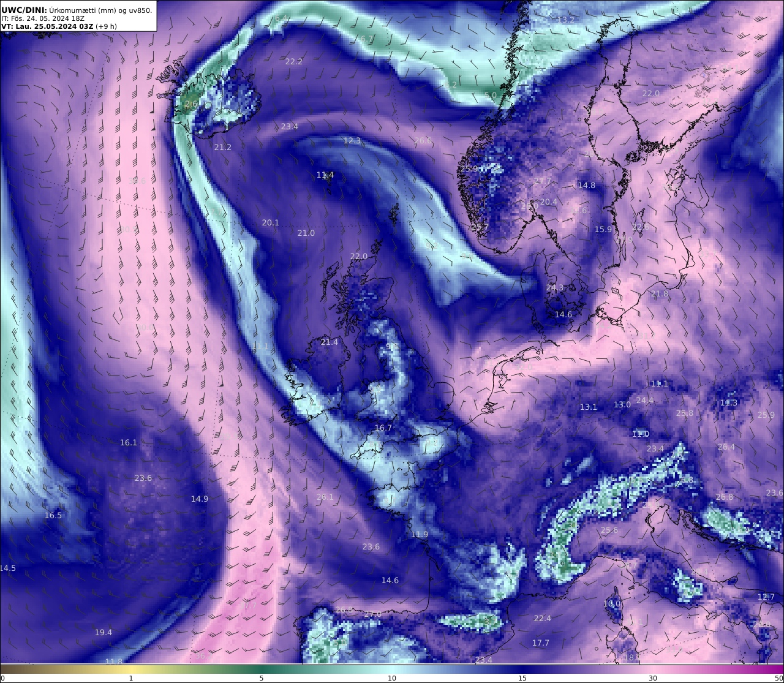Click the 12.3 value label

coord(352,141)
